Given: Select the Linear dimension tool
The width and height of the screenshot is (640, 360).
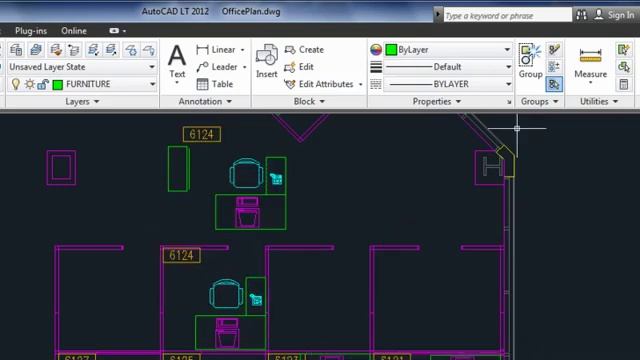Looking at the screenshot, I should 216,50.
